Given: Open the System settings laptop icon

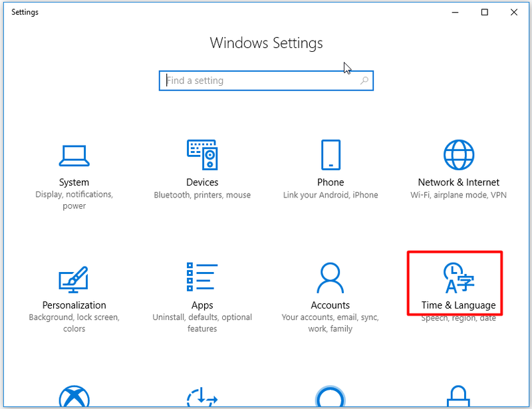Looking at the screenshot, I should pos(74,156).
